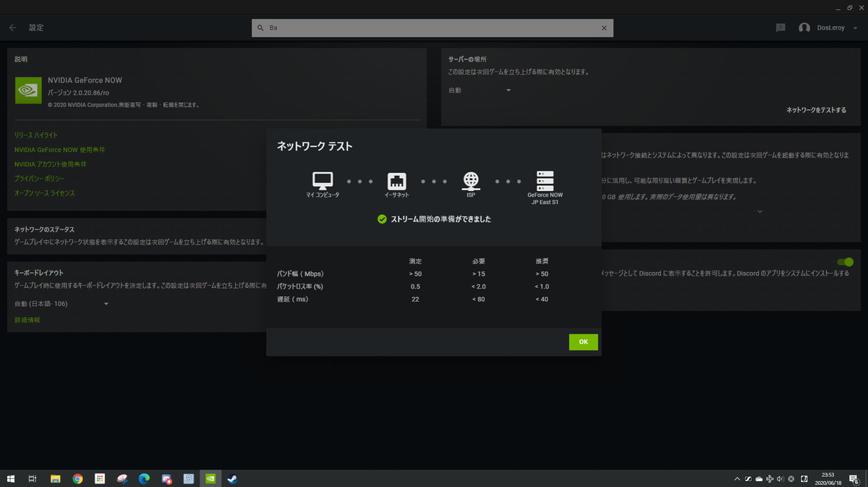868x487 pixels.
Task: Click ネットワークをテストする button
Action: pos(817,110)
